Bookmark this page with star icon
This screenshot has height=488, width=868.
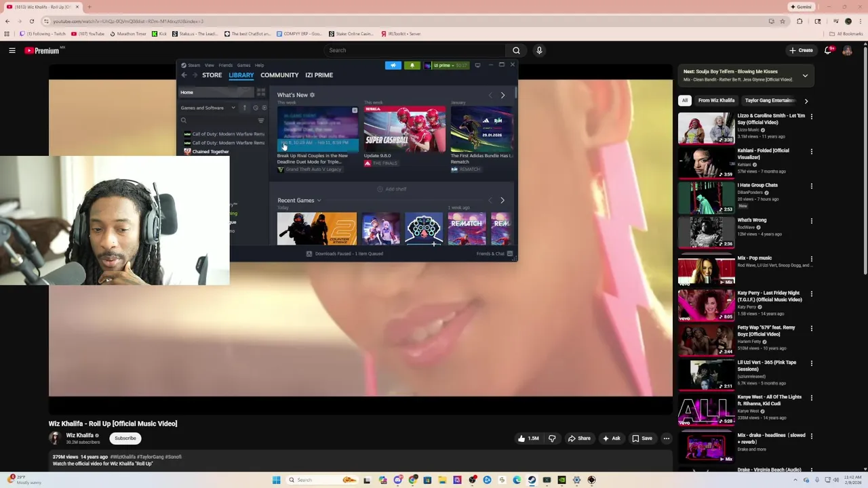pos(782,21)
